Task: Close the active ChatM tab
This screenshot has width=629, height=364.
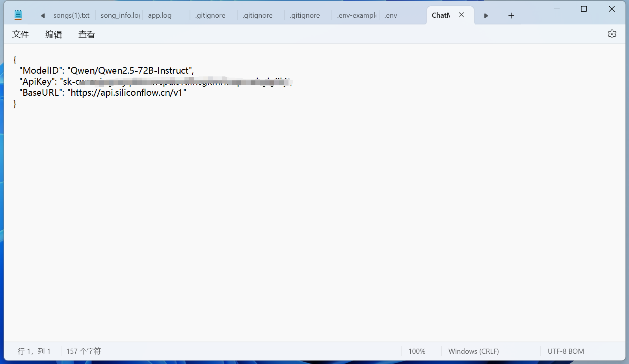Action: click(x=462, y=15)
